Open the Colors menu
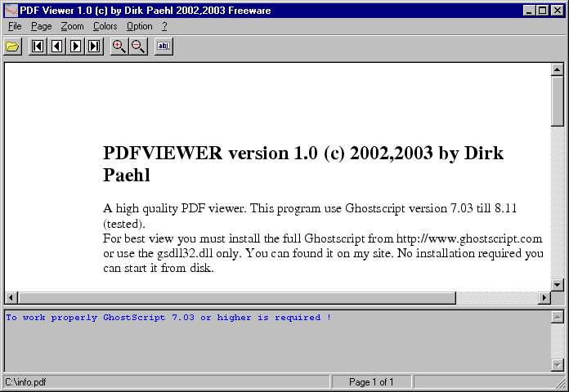This screenshot has height=392, width=569. [x=105, y=26]
